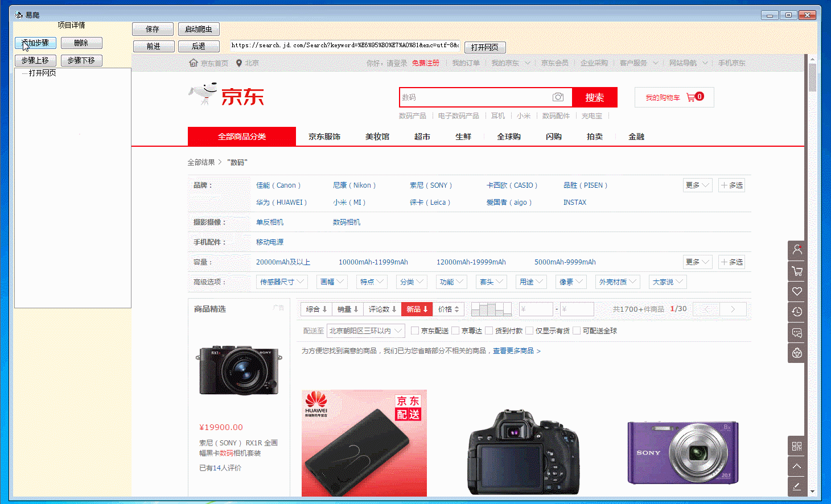
Task: Expand 更多 in the 品牌 row
Action: click(697, 185)
